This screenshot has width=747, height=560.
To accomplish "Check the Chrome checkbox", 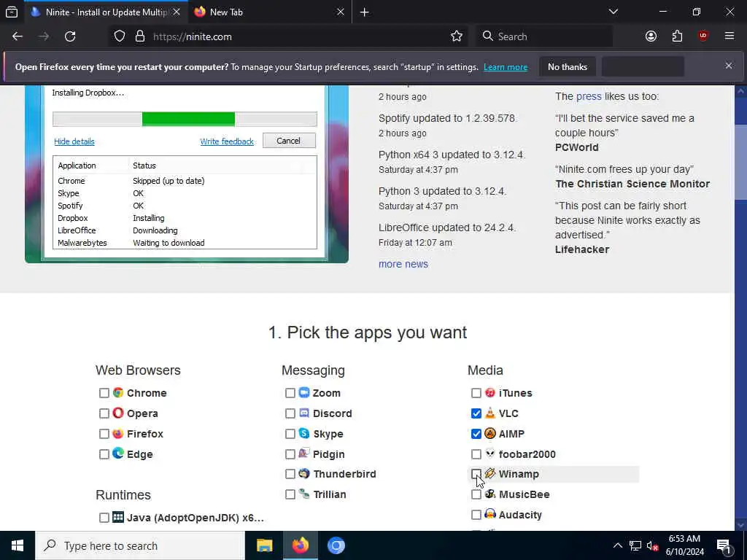I will pos(104,393).
